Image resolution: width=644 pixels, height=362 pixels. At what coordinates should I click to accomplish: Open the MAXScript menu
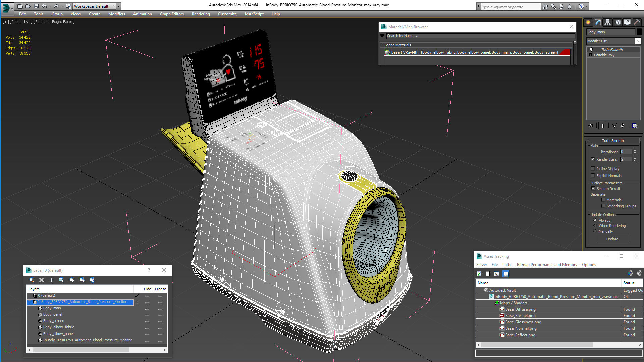tap(254, 14)
